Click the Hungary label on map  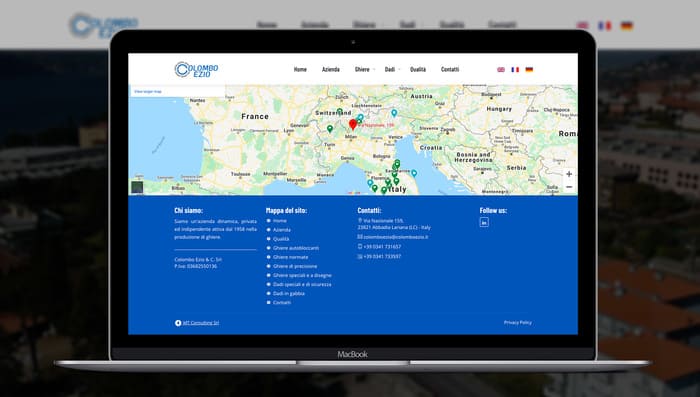499,109
